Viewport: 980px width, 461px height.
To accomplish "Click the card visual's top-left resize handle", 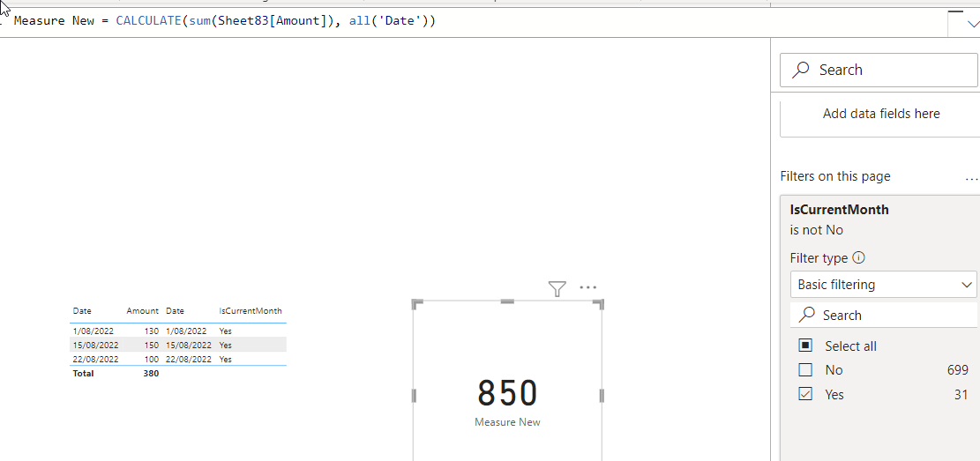I will pos(417,304).
